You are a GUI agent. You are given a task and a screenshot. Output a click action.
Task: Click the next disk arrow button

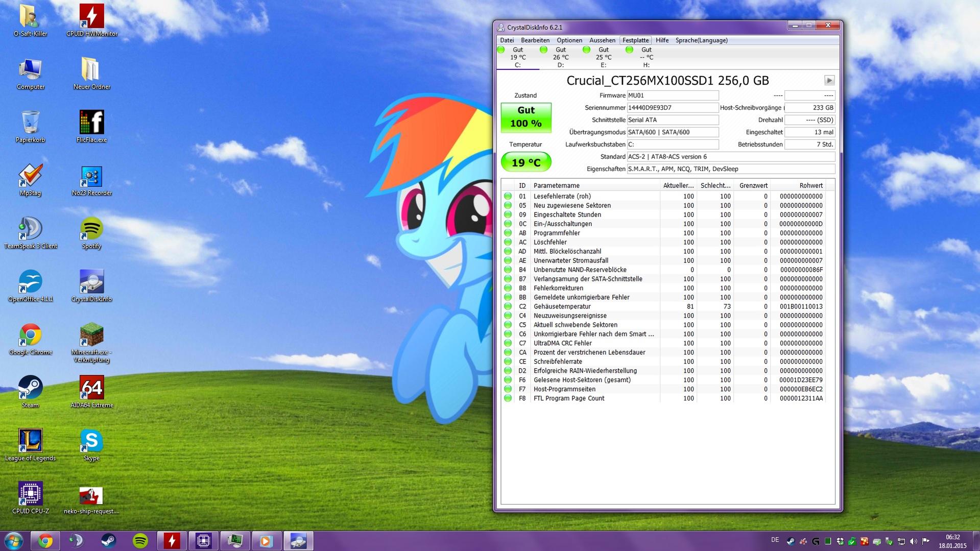[829, 80]
